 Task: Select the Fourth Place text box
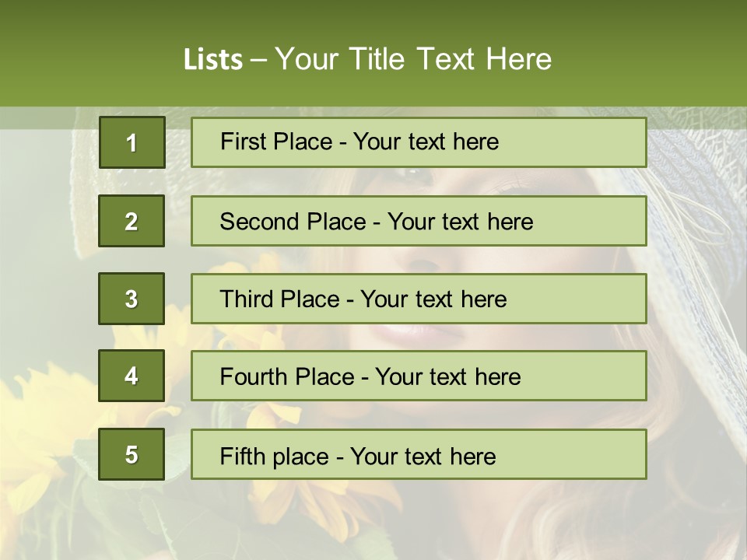[x=419, y=376]
